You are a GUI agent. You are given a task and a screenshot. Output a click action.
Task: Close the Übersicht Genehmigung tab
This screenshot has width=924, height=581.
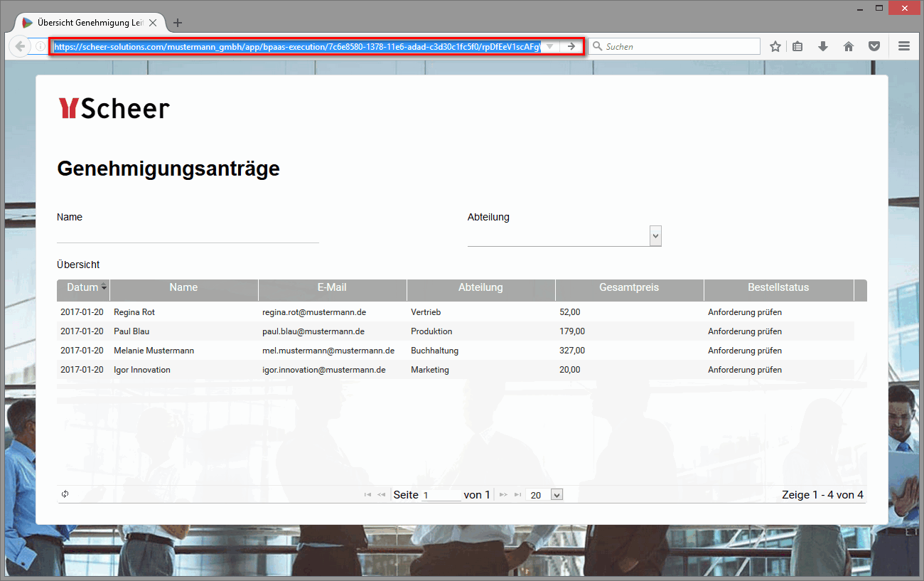153,23
